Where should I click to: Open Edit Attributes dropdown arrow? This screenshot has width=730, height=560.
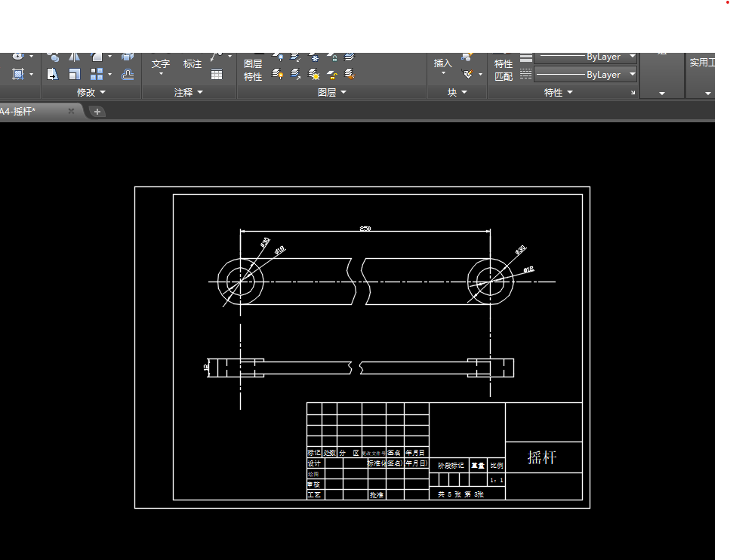click(x=480, y=74)
